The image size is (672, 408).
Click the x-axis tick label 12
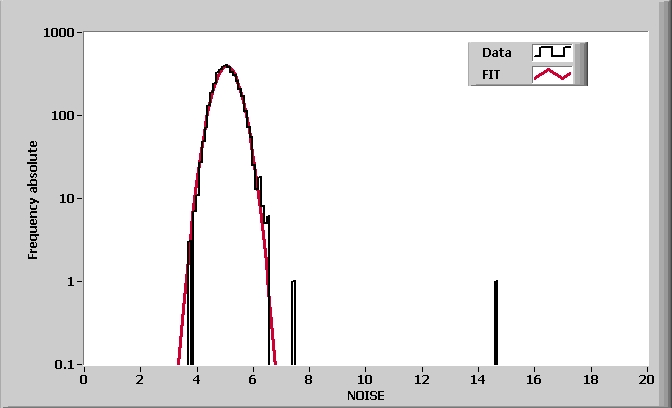point(422,380)
